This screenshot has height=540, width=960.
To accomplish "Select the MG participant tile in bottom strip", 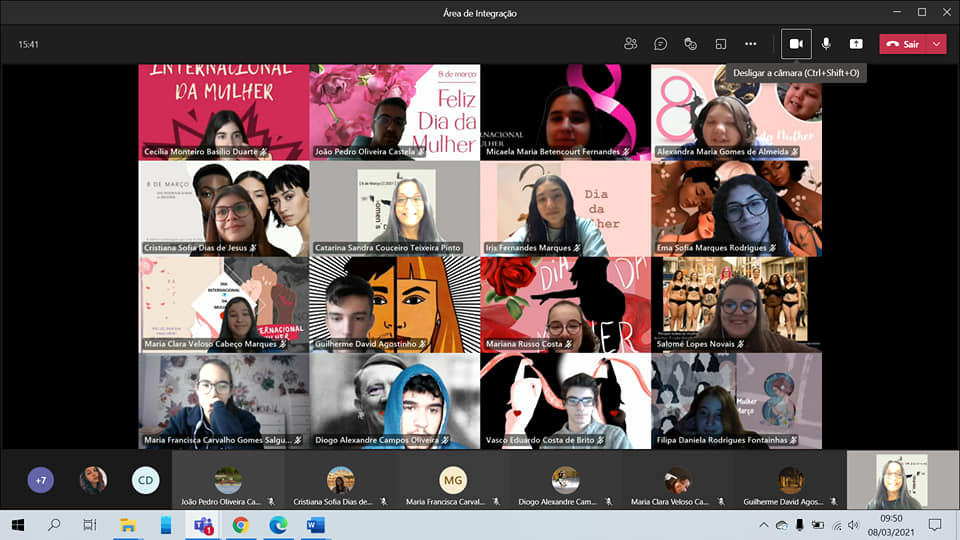I will click(x=453, y=481).
